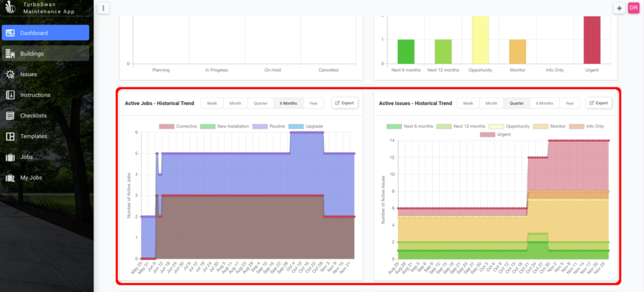Export the Active Issues historical trend
This screenshot has height=292, width=644.
tap(598, 103)
